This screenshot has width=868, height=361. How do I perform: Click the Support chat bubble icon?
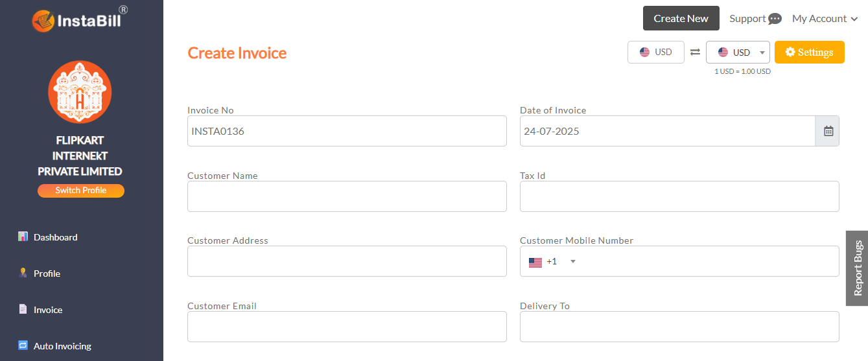(775, 19)
